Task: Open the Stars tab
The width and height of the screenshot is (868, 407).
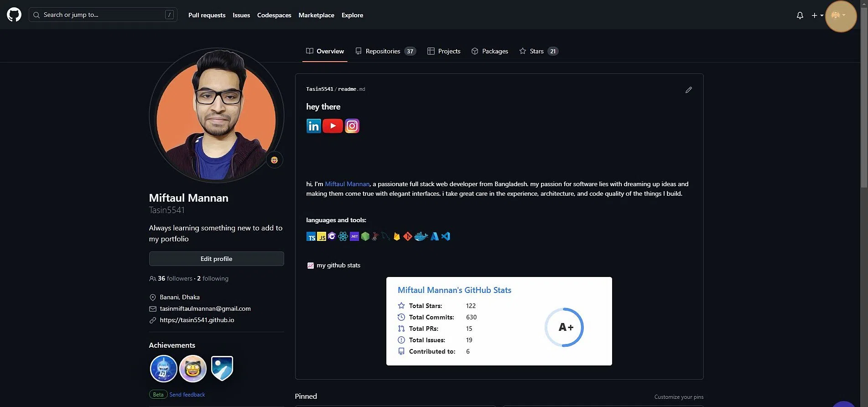Action: coord(539,51)
